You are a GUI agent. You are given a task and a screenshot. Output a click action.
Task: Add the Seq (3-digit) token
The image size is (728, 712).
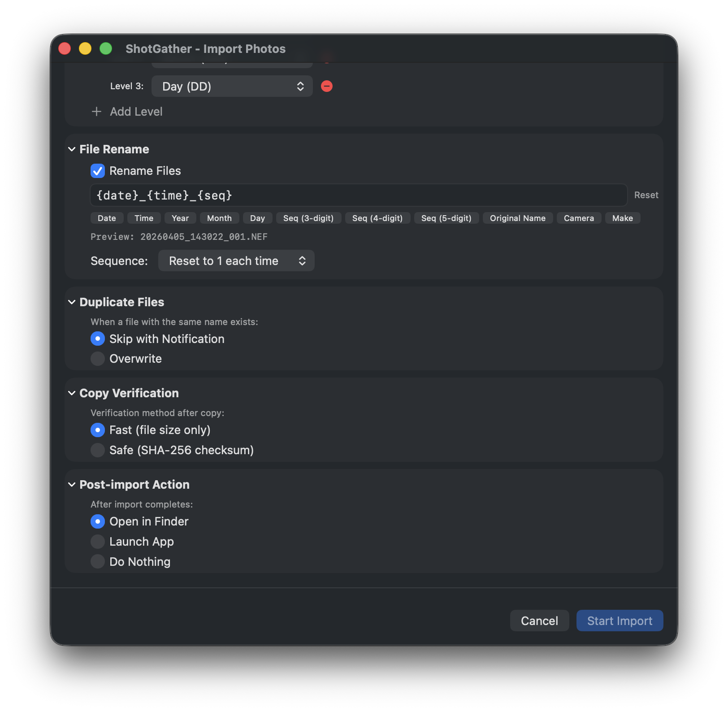(x=308, y=218)
